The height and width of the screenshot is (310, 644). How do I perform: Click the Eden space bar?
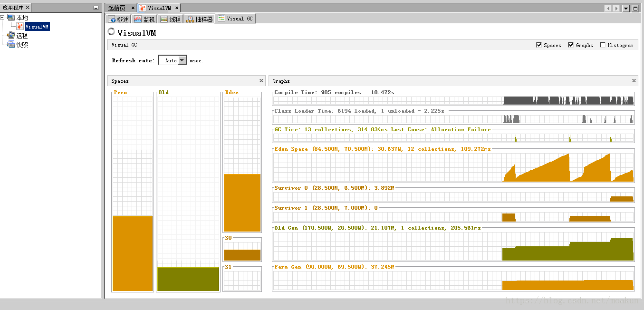(242, 203)
